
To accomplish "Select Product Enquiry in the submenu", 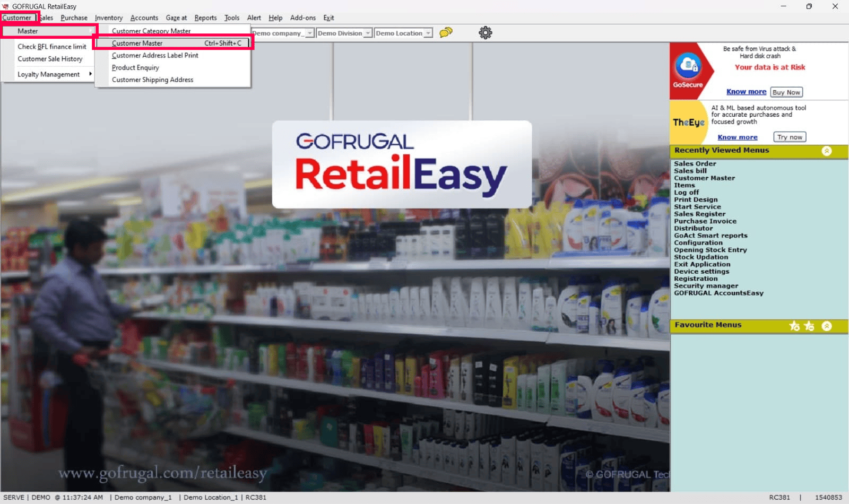I will point(135,67).
